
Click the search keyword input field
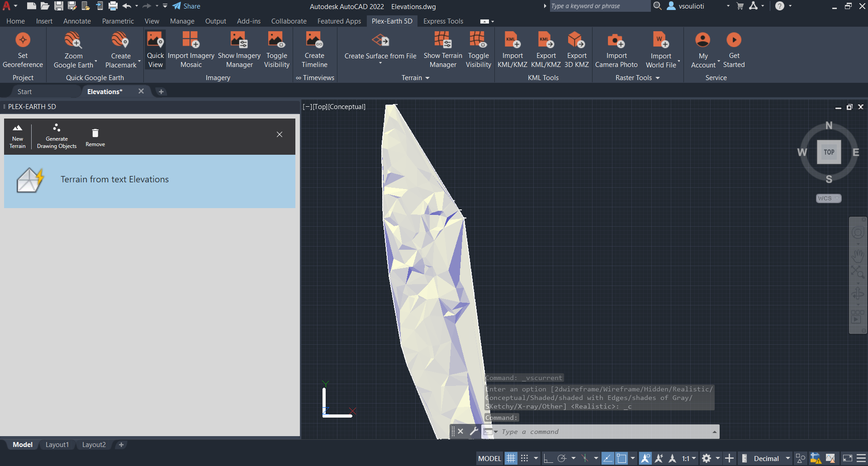click(x=599, y=6)
